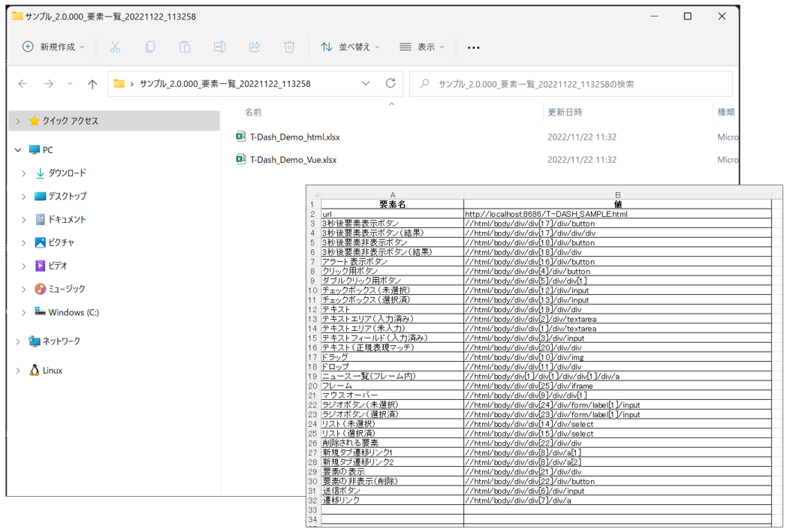Select the T-Dash_Demo_Vue.xlsx file

(x=293, y=160)
